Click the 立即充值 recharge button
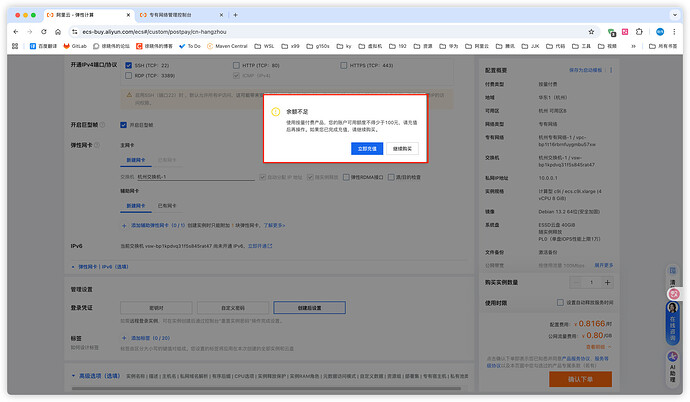 tap(367, 148)
